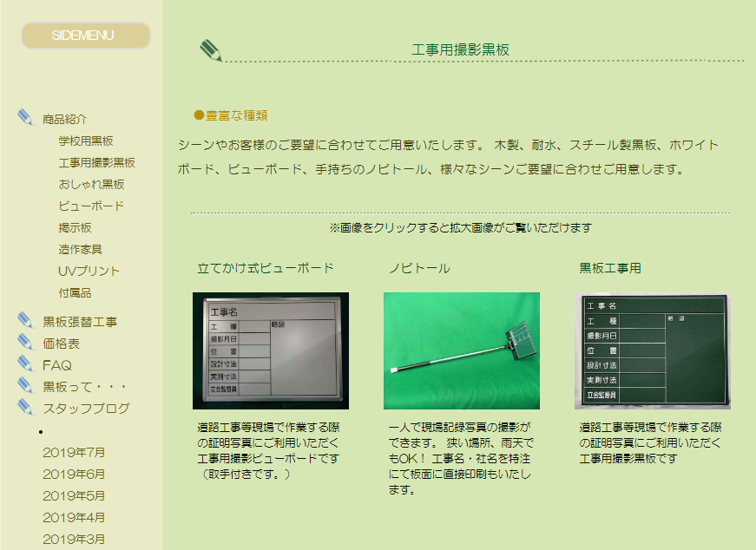The height and width of the screenshot is (550, 756).
Task: Open the 造作家具 sidebar link
Action: coord(80,249)
